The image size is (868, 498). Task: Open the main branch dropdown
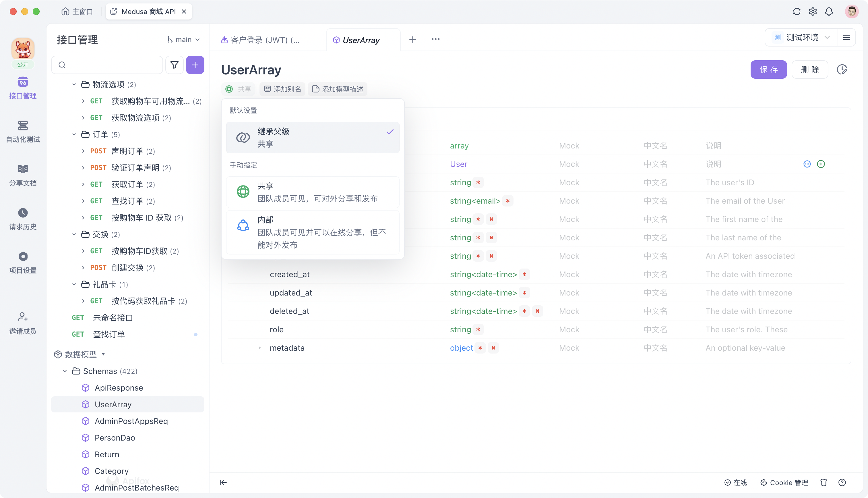point(183,39)
